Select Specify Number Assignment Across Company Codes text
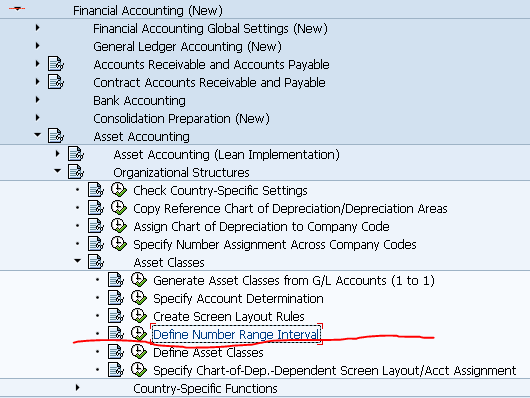 pos(275,244)
